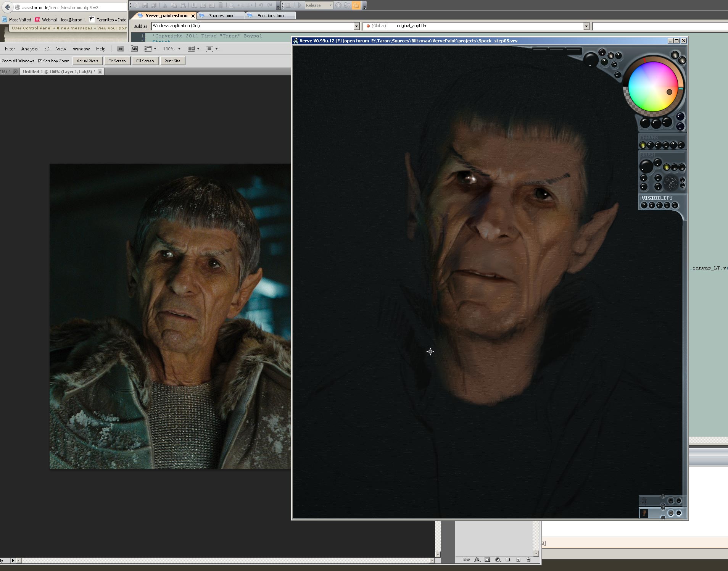This screenshot has width=728, height=571.
Task: Close the Untitled-1 document tab in Photoshop
Action: pyautogui.click(x=100, y=72)
